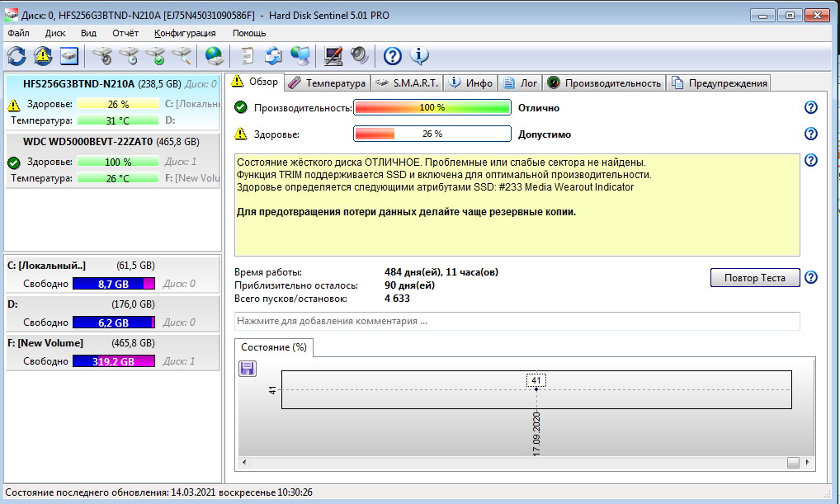
Task: Click the 100 % health bar of WDC disk
Action: [118, 162]
